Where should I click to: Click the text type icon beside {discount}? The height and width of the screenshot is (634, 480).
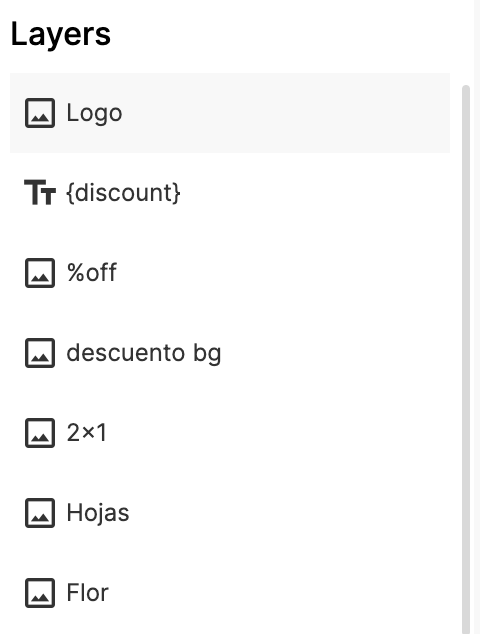click(40, 192)
